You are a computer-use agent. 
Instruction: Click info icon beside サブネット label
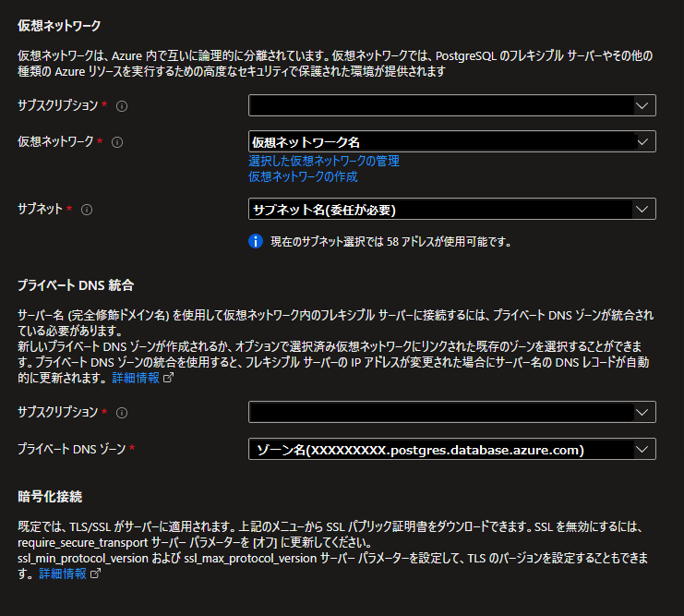click(x=87, y=210)
